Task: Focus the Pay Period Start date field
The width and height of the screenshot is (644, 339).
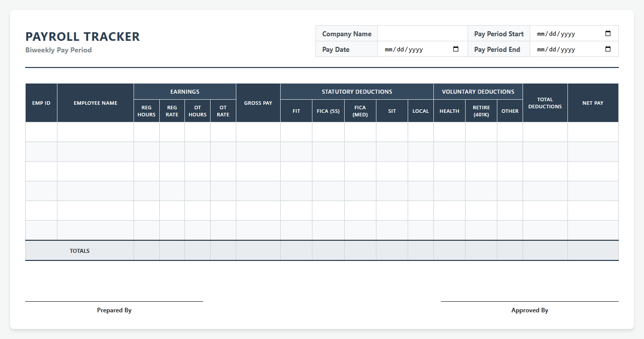Action: 574,34
